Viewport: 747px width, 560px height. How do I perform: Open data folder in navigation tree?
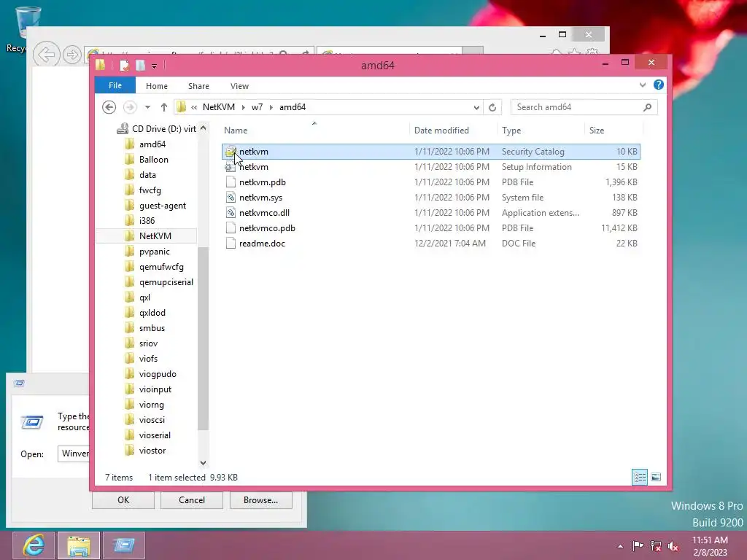tap(147, 175)
